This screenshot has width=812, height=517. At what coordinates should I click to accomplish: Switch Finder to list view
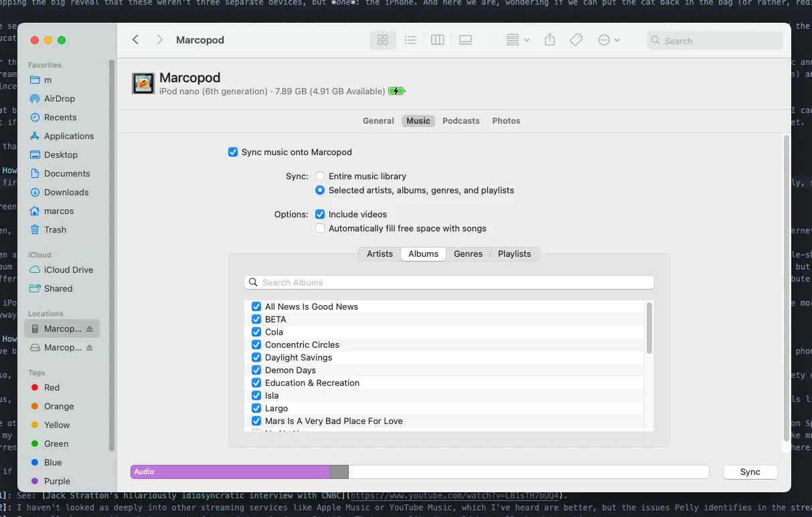[x=410, y=39]
